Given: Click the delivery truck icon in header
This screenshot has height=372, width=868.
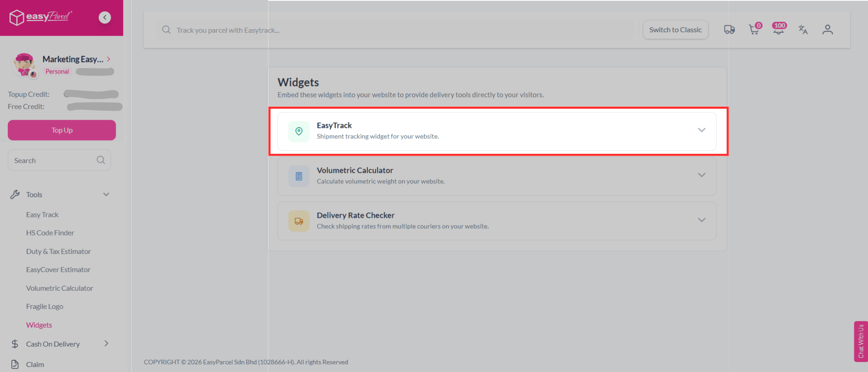Looking at the screenshot, I should pyautogui.click(x=729, y=30).
